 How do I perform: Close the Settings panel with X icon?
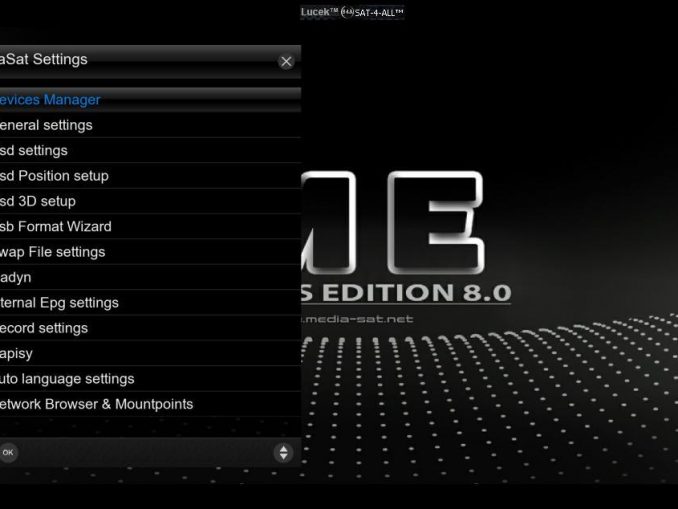coord(286,61)
